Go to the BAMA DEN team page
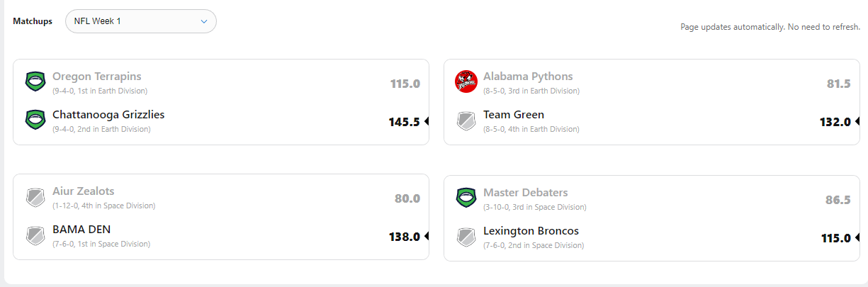This screenshot has width=868, height=287. 81,229
